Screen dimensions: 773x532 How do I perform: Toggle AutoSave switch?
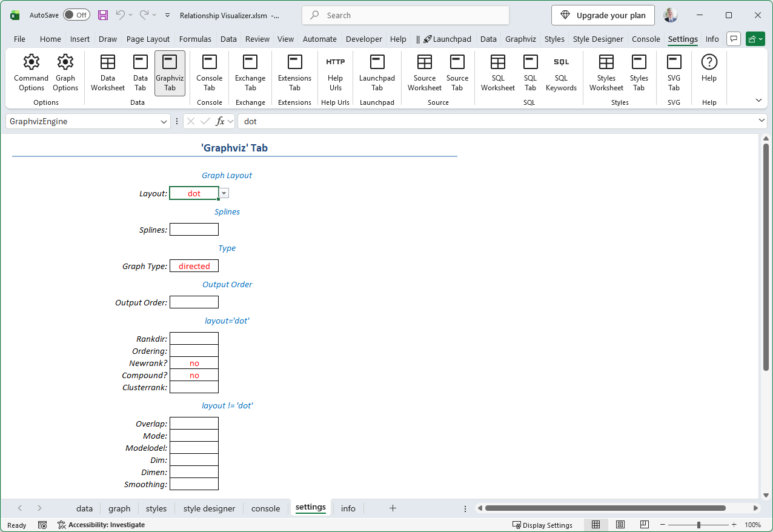coord(76,15)
